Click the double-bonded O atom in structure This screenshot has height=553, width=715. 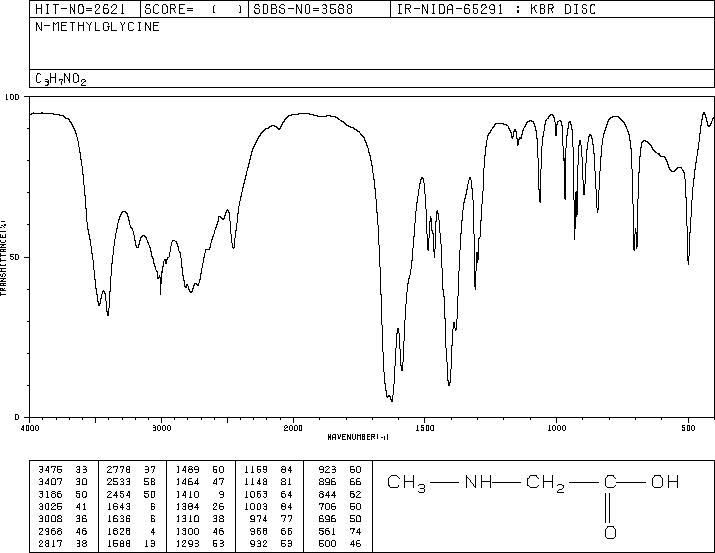(x=610, y=532)
